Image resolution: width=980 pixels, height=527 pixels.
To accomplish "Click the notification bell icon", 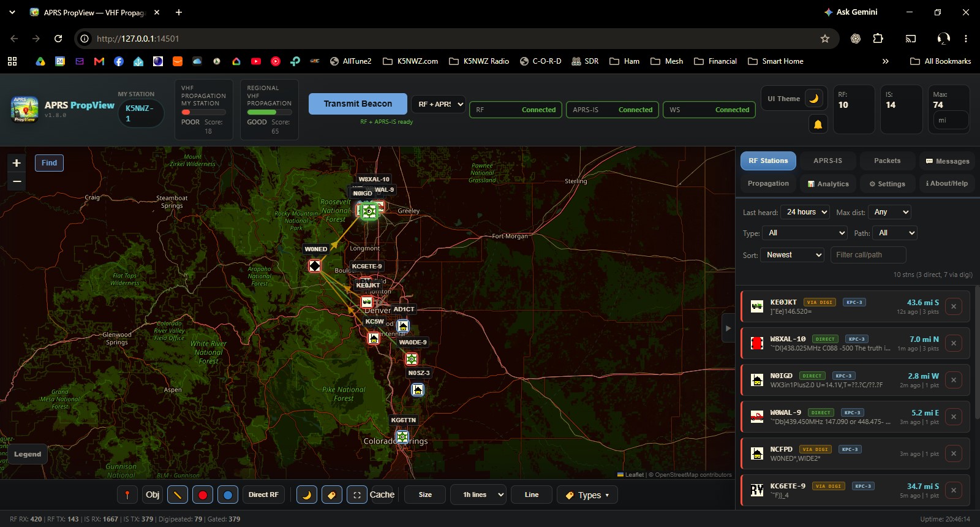I will (818, 124).
